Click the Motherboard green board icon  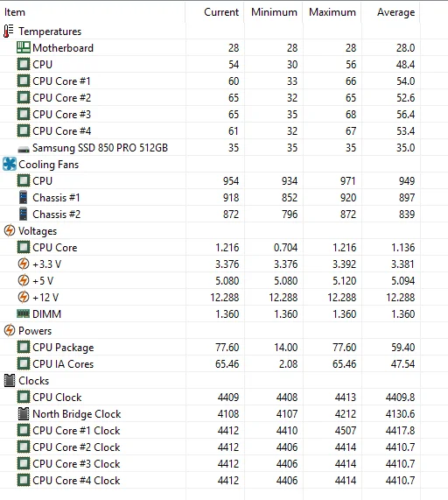(x=24, y=48)
